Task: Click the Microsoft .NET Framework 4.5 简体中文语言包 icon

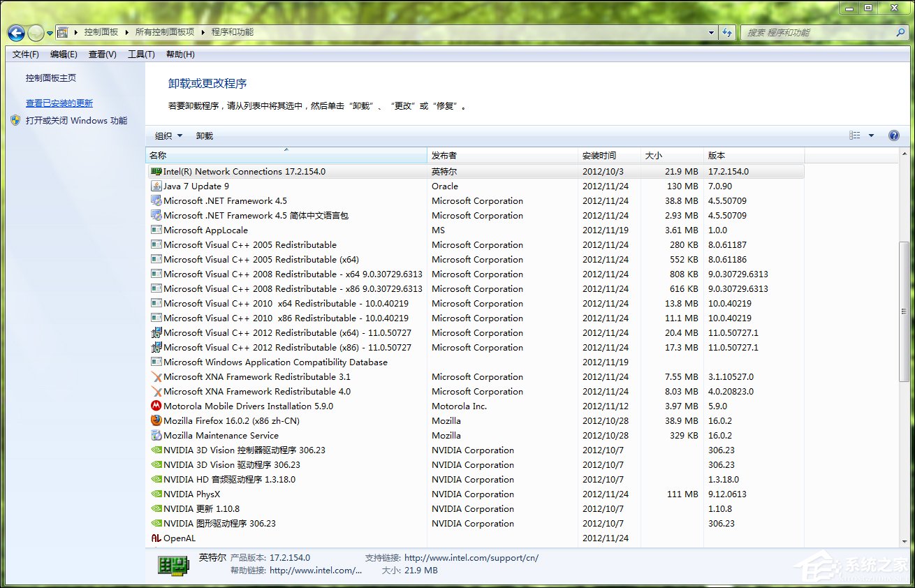Action: (156, 215)
